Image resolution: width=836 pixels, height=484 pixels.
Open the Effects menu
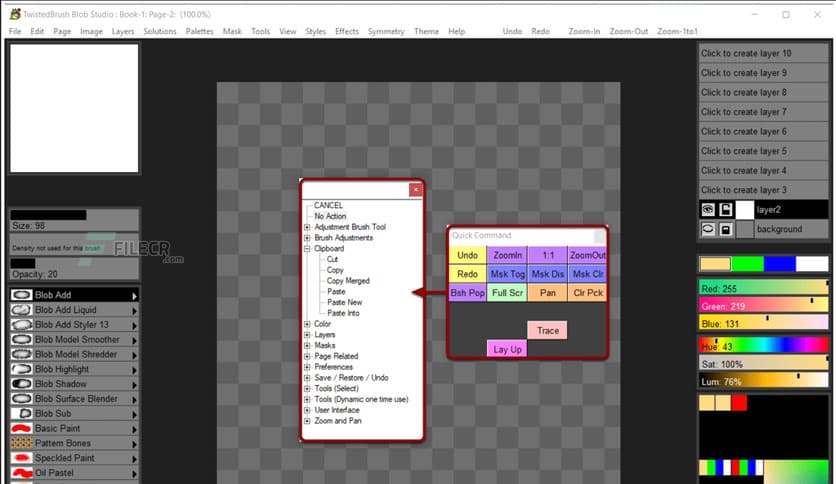tap(347, 31)
